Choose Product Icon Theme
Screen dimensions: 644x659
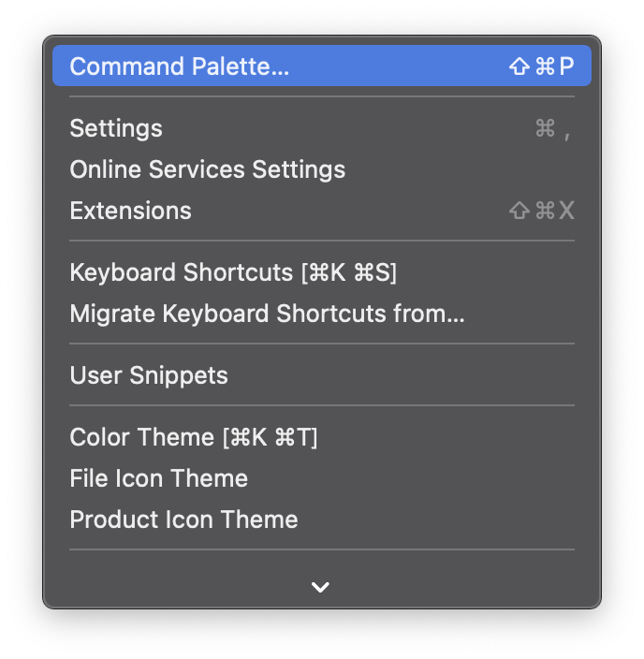(322, 520)
